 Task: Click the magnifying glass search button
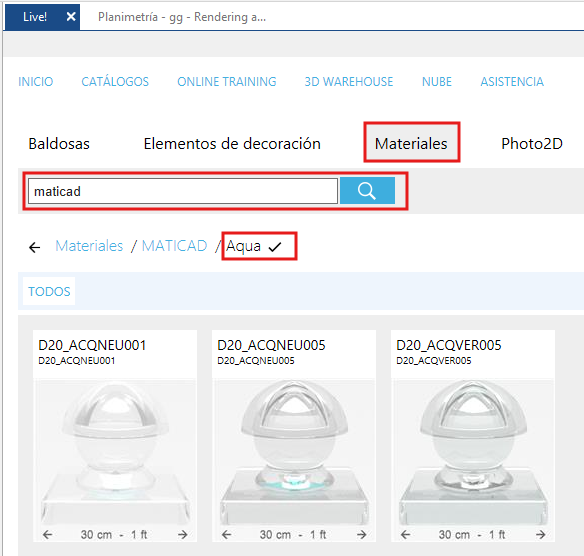tap(367, 191)
